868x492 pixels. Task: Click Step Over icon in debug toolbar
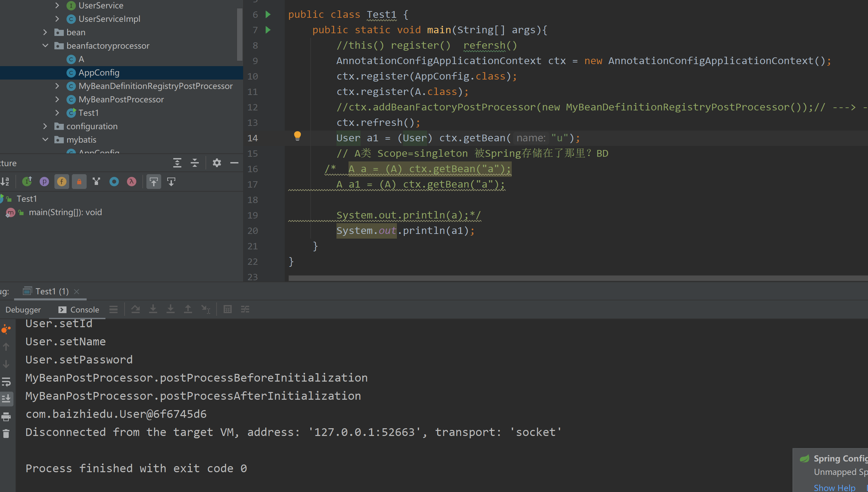coord(136,309)
